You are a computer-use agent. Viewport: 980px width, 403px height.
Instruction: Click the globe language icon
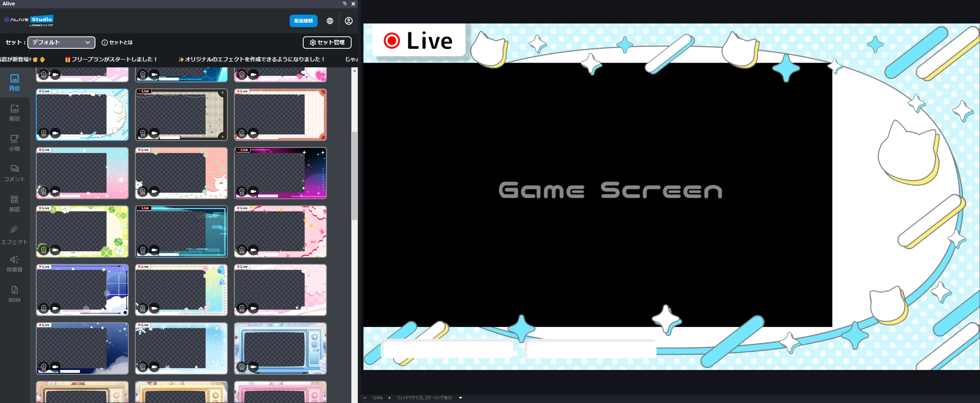330,21
